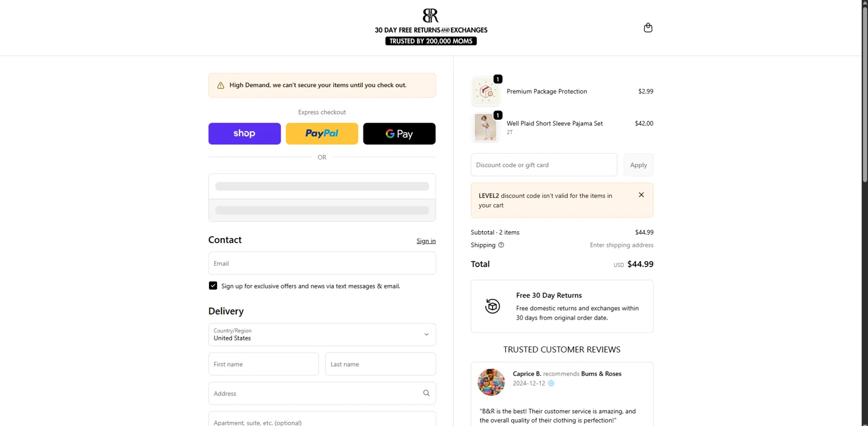Click the shipping help question mark icon

tap(501, 245)
